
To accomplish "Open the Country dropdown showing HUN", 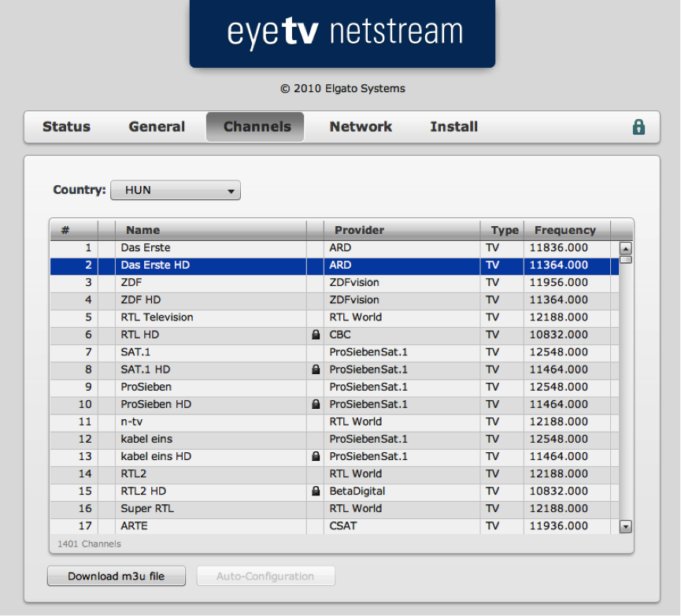I will click(x=176, y=191).
